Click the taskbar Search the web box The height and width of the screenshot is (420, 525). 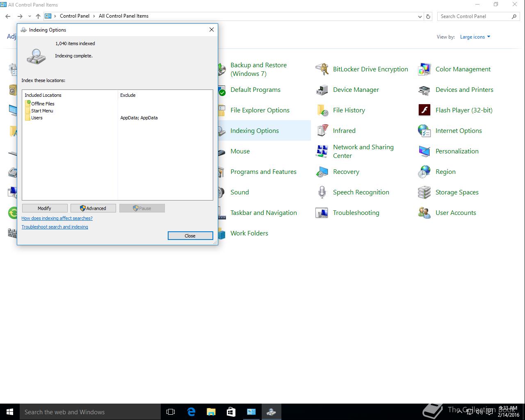(90, 412)
